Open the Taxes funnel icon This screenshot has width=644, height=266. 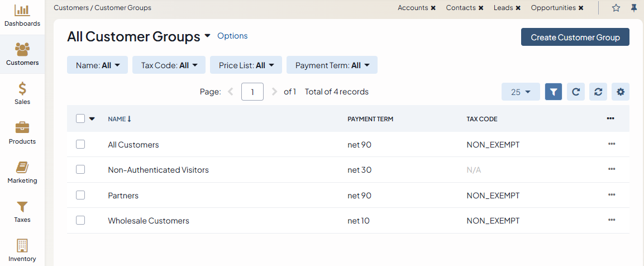pyautogui.click(x=22, y=207)
